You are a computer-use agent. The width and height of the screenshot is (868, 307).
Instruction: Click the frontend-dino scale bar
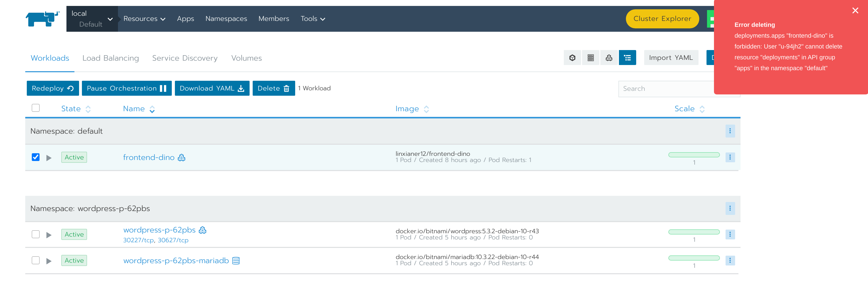(x=694, y=155)
